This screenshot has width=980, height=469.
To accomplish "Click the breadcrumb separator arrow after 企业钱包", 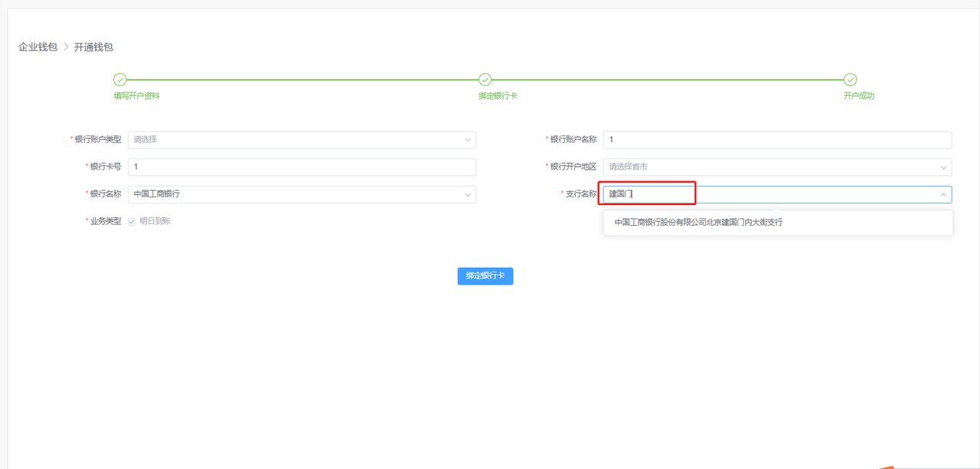I will point(66,47).
